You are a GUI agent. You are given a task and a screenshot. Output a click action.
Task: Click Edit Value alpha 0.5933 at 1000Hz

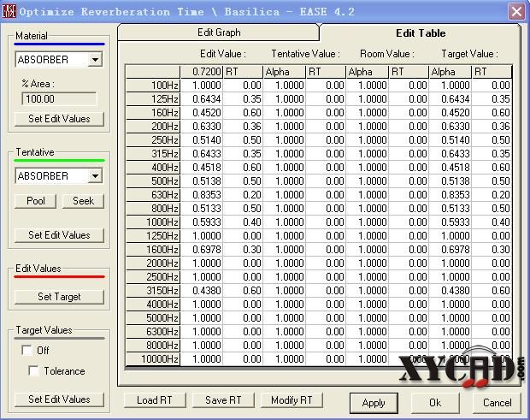click(x=202, y=222)
